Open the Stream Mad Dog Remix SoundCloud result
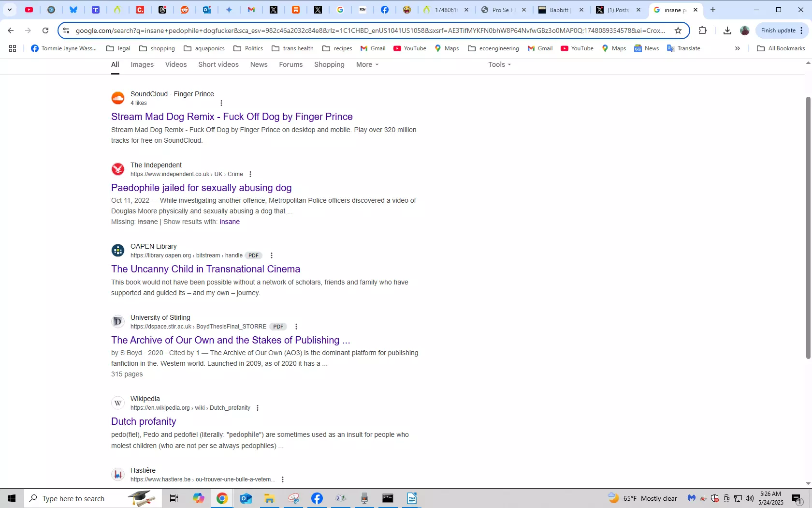The height and width of the screenshot is (508, 812). pyautogui.click(x=232, y=117)
